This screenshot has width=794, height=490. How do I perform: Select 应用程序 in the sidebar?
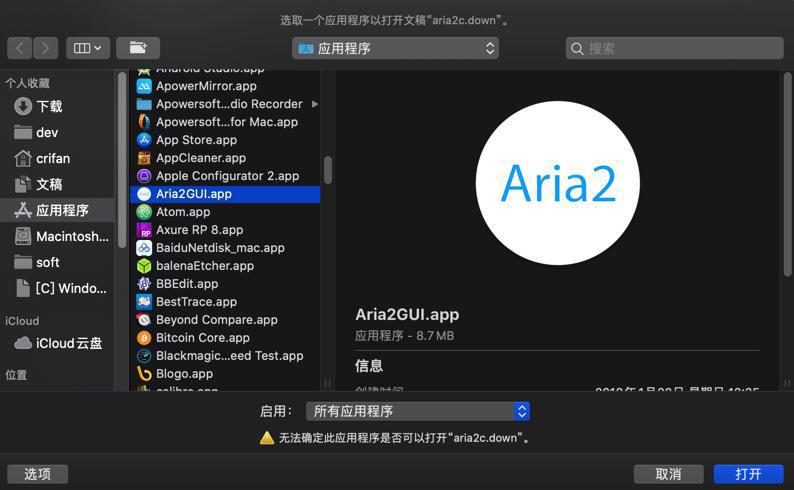pyautogui.click(x=57, y=210)
